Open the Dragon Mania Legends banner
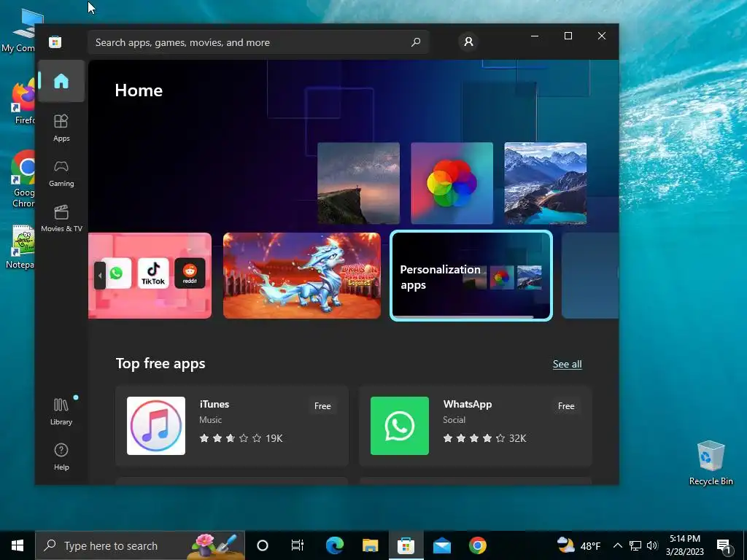Viewport: 747px width, 560px height. tap(302, 276)
